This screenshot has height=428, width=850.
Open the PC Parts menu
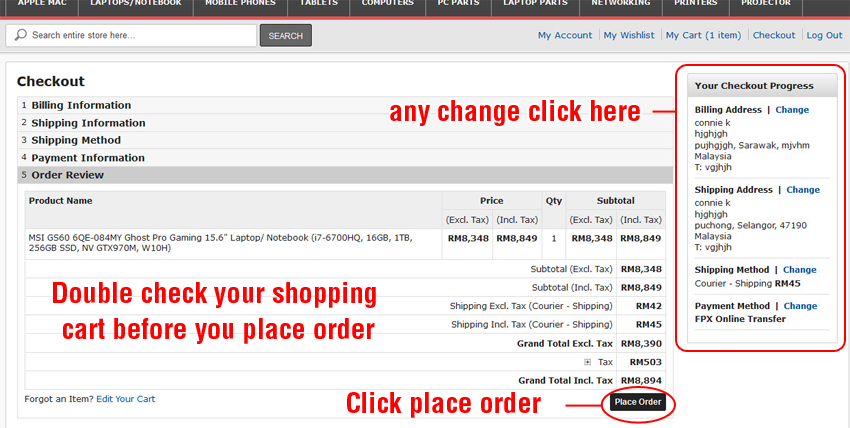(459, 5)
